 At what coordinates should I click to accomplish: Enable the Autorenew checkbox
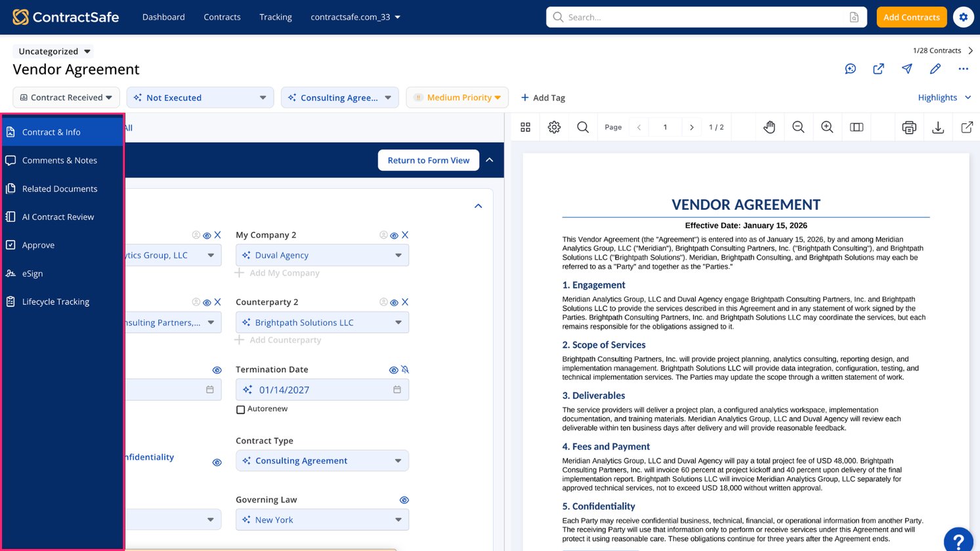pyautogui.click(x=240, y=409)
